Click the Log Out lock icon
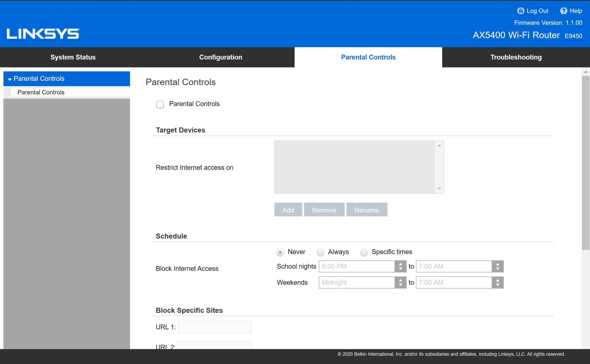This screenshot has width=590, height=364. 521,11
